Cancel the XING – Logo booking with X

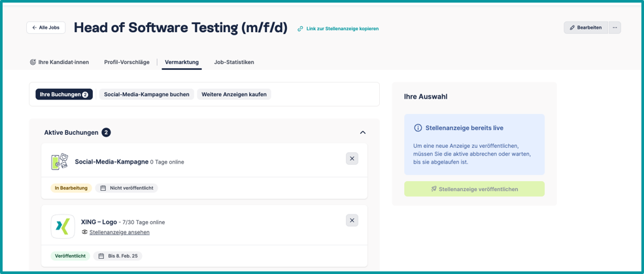point(352,220)
